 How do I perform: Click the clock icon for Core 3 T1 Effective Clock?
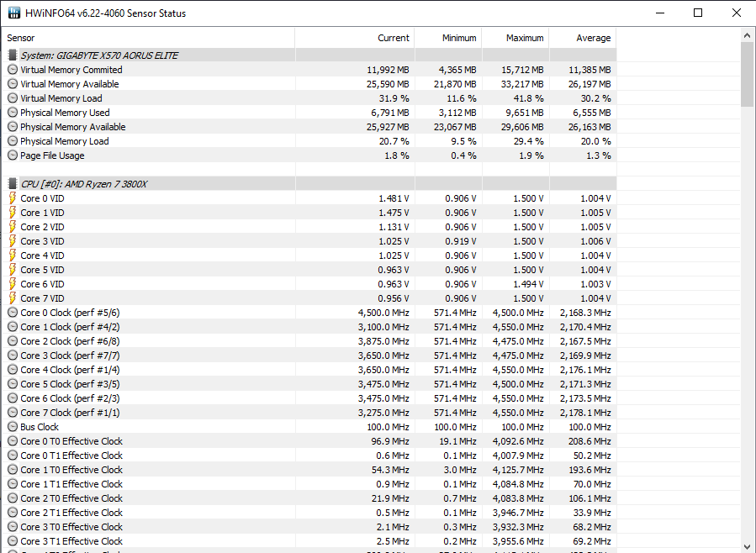click(x=13, y=541)
